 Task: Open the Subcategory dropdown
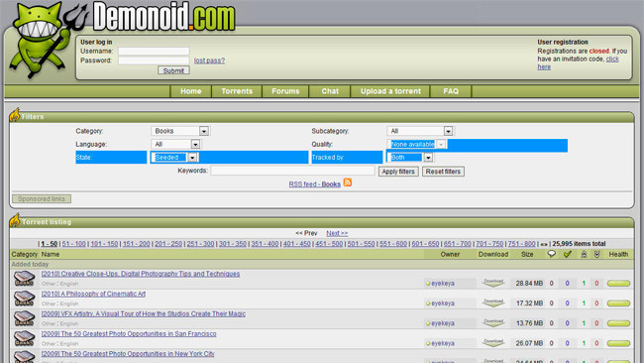point(420,131)
